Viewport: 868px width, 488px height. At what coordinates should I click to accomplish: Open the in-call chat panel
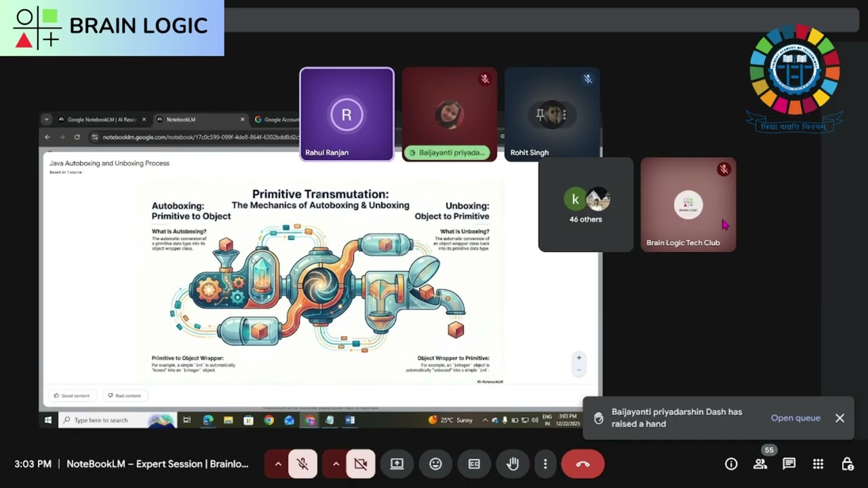(789, 464)
